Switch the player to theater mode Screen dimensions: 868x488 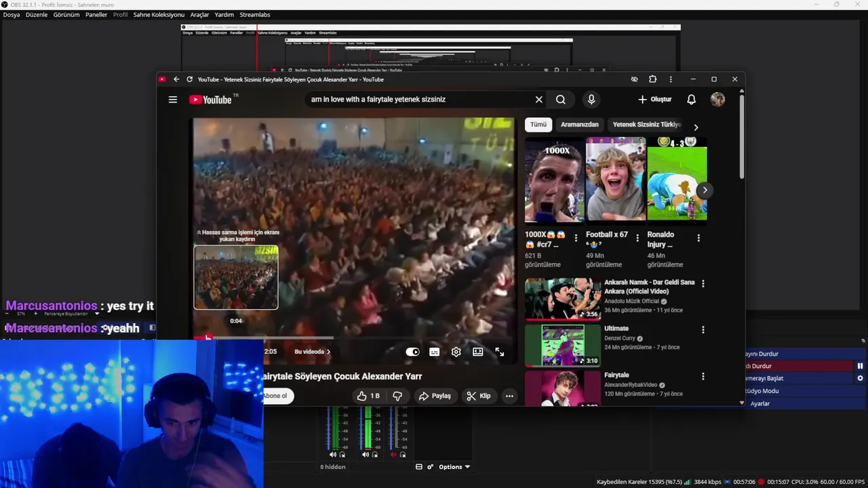(x=478, y=352)
